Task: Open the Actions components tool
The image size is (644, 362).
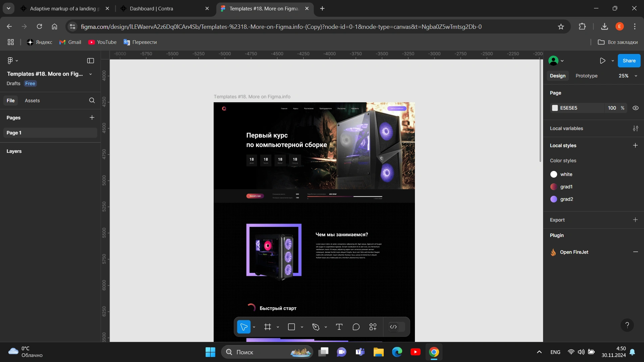Action: click(x=373, y=327)
